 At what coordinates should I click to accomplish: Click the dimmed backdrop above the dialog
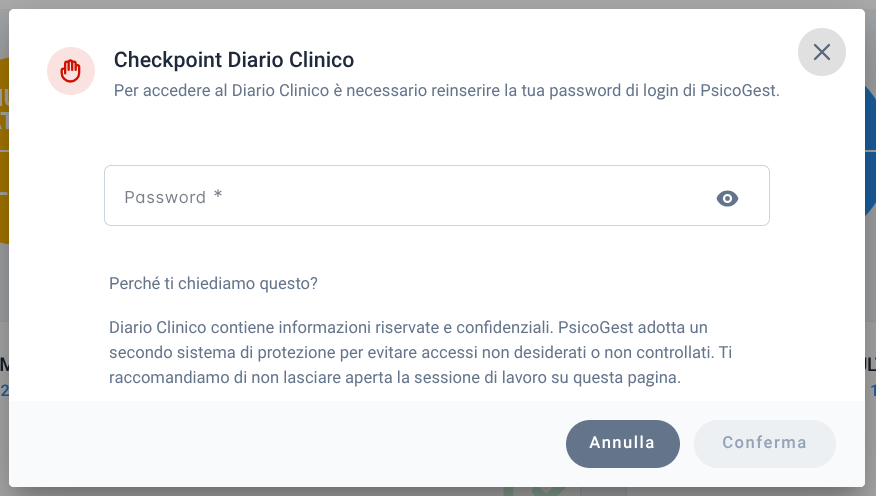[x=438, y=4]
